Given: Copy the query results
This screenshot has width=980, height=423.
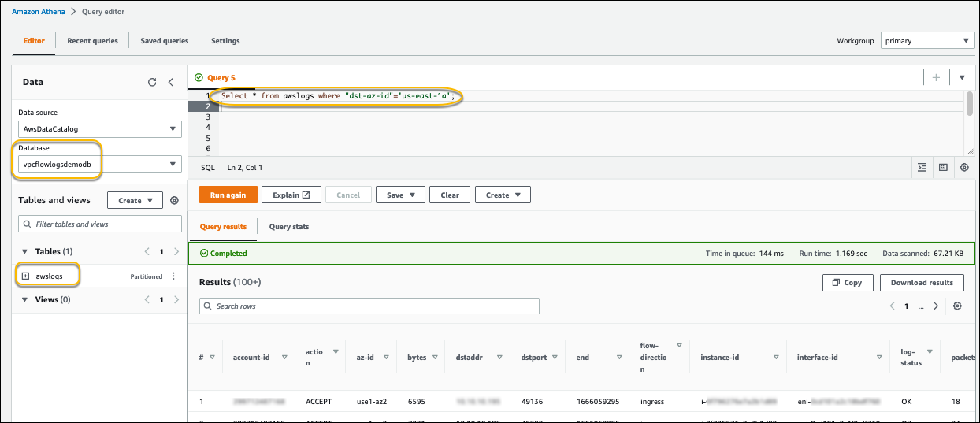Looking at the screenshot, I should [x=847, y=282].
